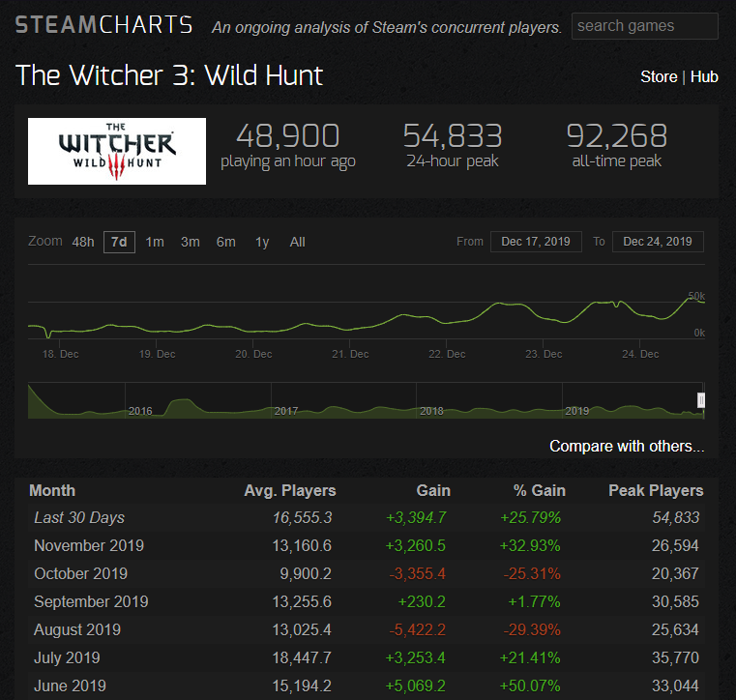Select the All zoom option
The image size is (736, 700).
coord(297,242)
